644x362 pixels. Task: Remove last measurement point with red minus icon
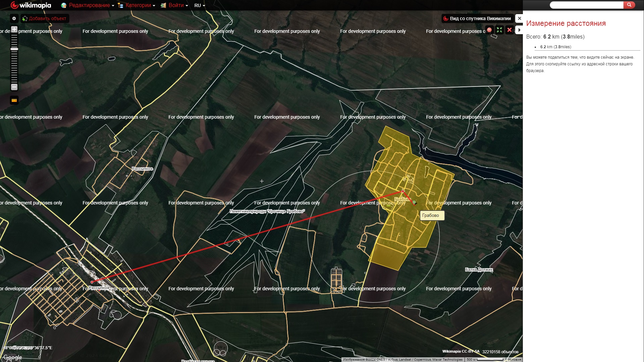pos(489,30)
